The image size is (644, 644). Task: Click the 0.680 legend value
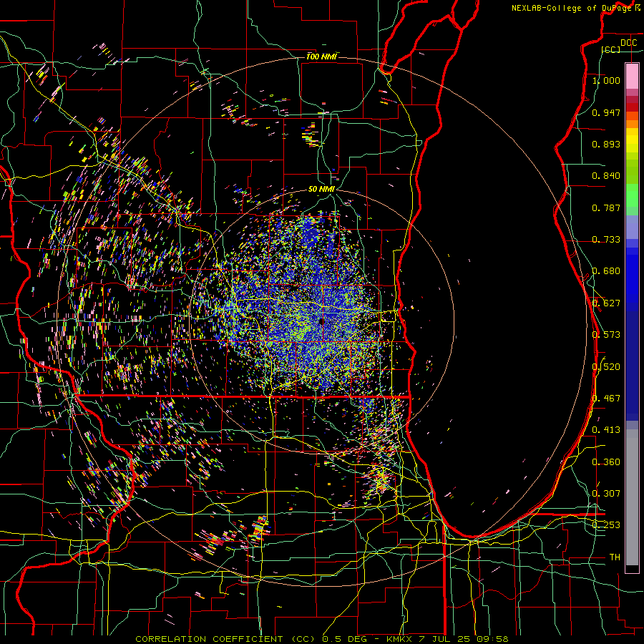(606, 271)
